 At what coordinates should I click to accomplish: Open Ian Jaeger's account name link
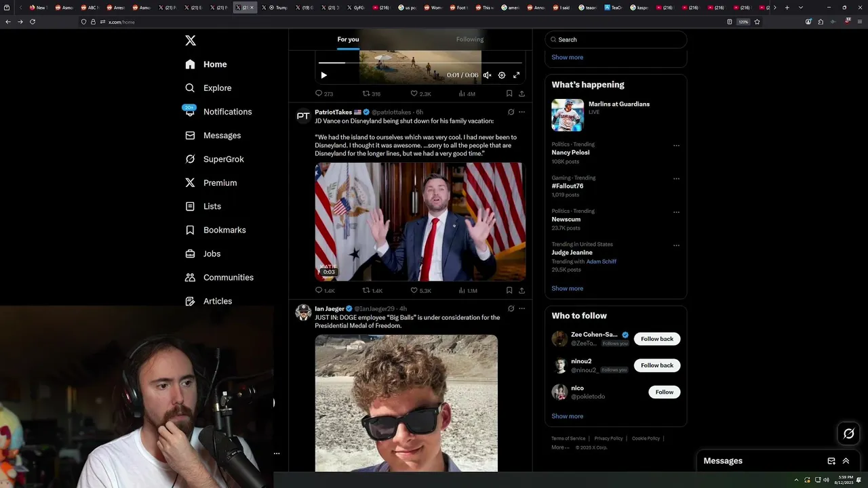[x=330, y=309]
